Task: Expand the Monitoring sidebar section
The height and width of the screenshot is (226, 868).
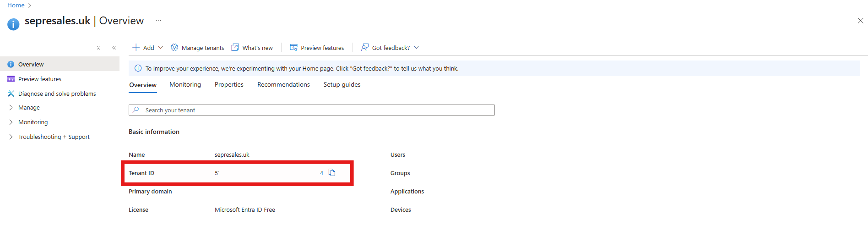Action: coord(11,122)
